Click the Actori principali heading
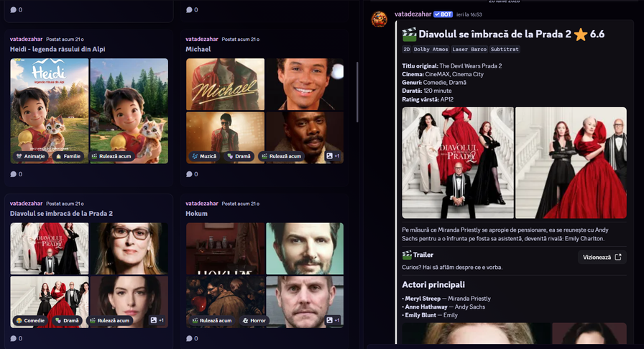644x349 pixels. pyautogui.click(x=433, y=284)
